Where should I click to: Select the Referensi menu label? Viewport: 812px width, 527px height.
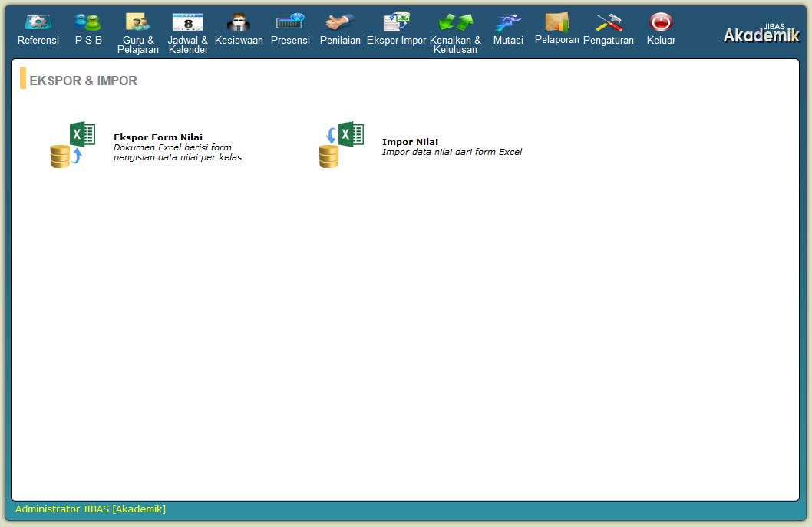[38, 40]
